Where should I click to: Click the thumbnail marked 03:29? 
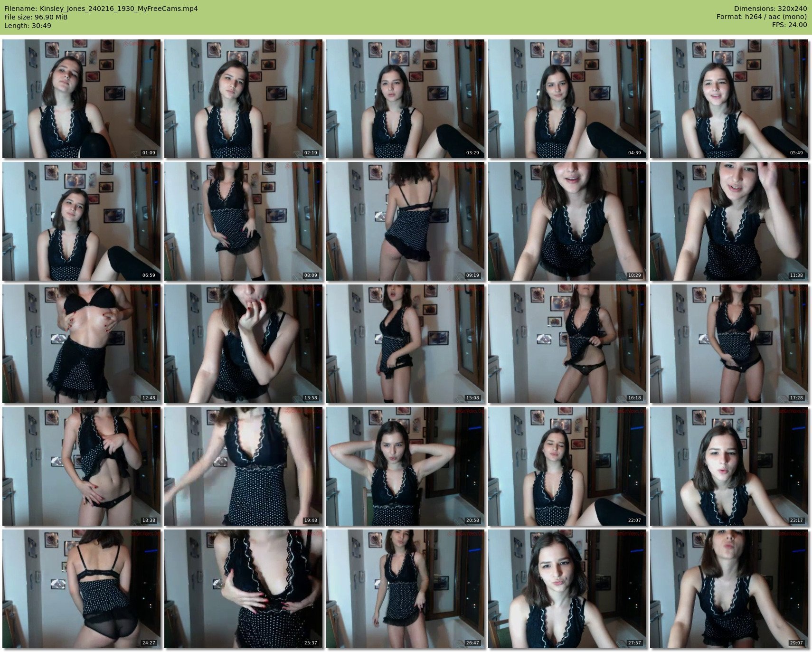pyautogui.click(x=406, y=99)
